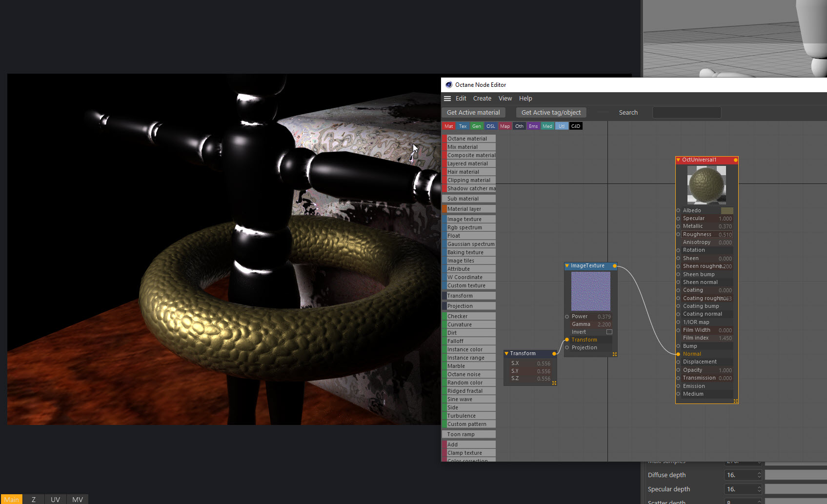This screenshot has height=504, width=827.
Task: Click the Diffuse depth slider bar
Action: click(796, 475)
